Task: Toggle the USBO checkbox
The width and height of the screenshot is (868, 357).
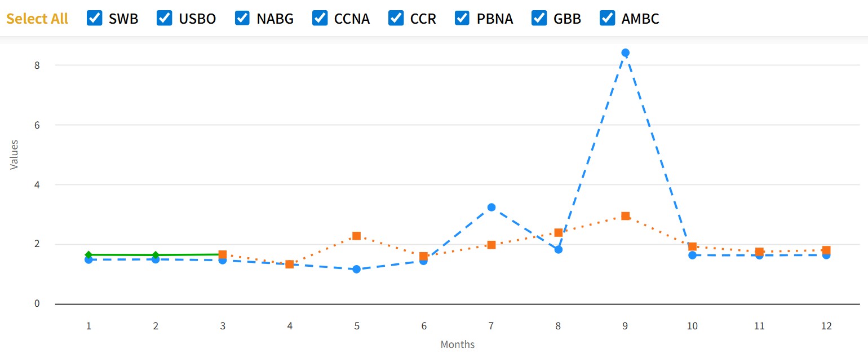Action: (165, 19)
